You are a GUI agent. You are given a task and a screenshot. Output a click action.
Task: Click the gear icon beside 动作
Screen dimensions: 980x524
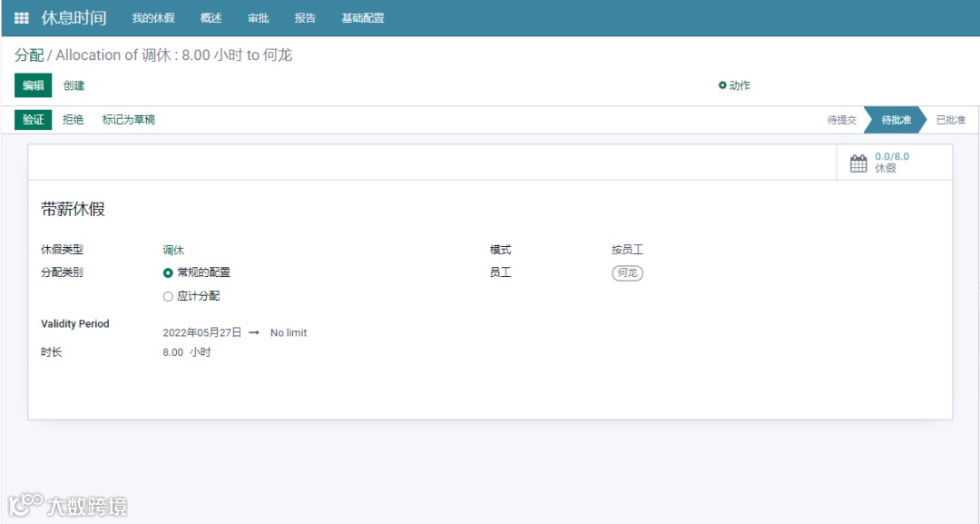(x=722, y=85)
